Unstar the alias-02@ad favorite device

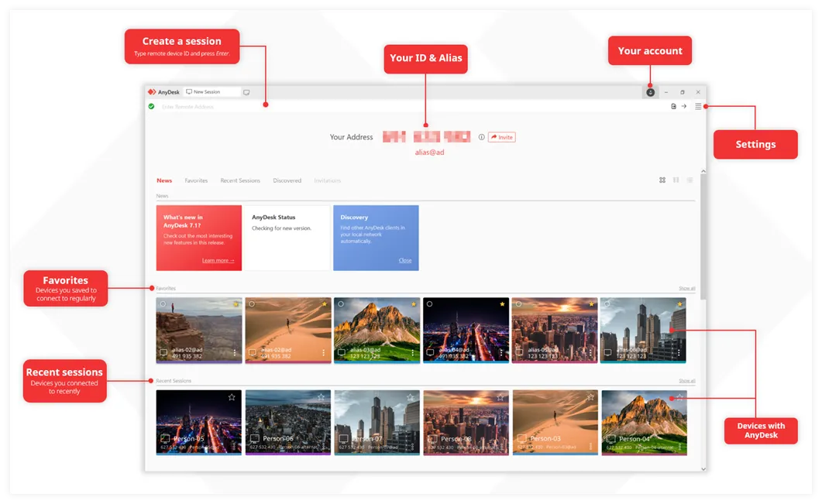236,304
